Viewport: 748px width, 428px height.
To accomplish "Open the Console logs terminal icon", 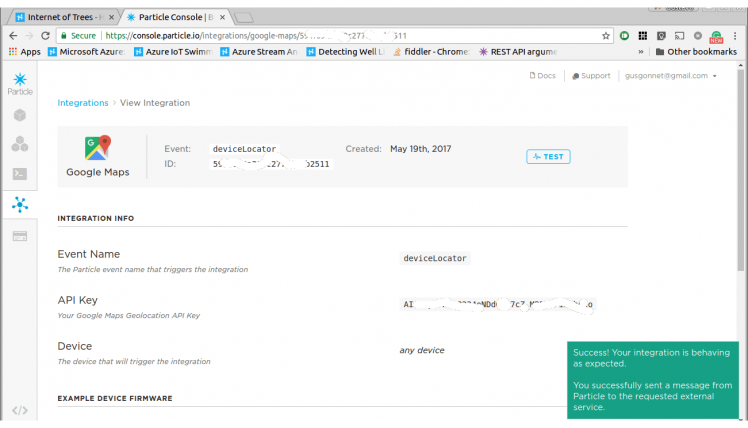I will (20, 174).
